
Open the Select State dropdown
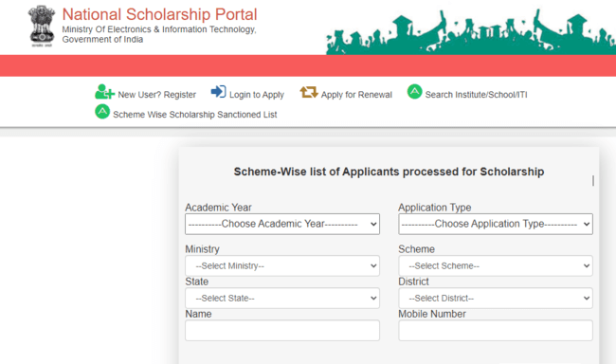(x=282, y=298)
